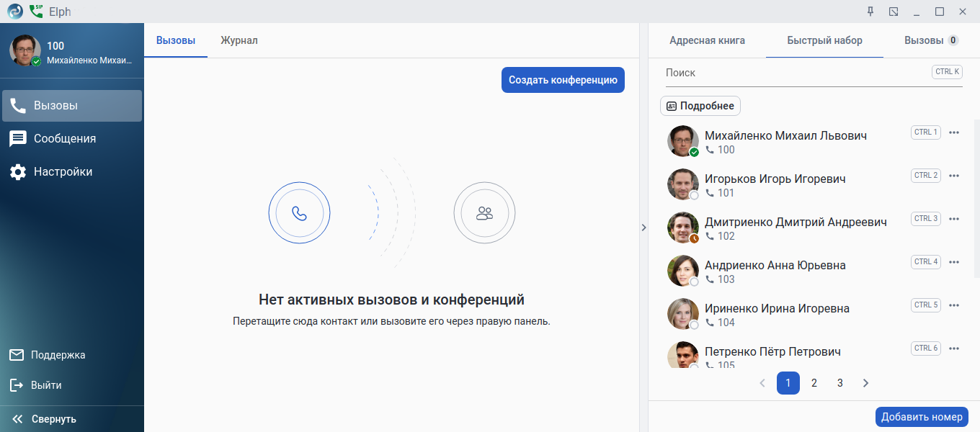Open the three-dot menu for Андриенко Анна Юрьевна
The height and width of the screenshot is (432, 980).
click(954, 262)
